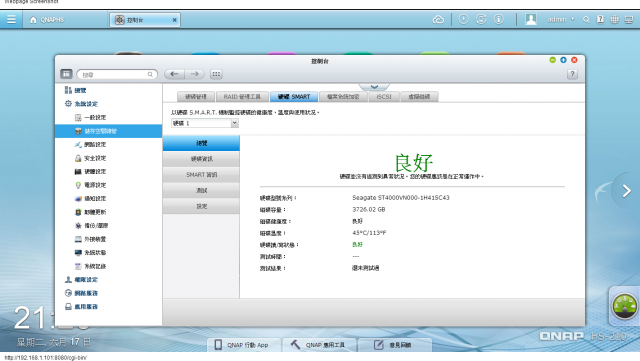The image size is (640, 361).
Task: Go back in Control Panel
Action: [x=174, y=74]
